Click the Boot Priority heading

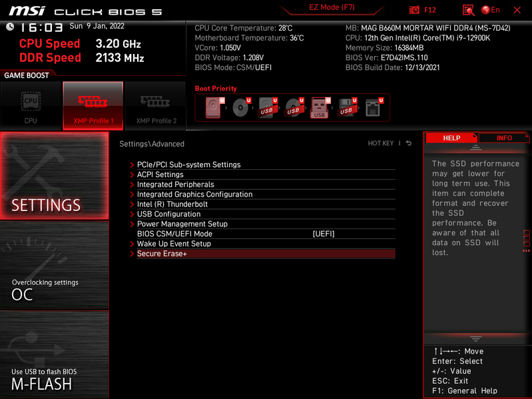click(x=216, y=88)
